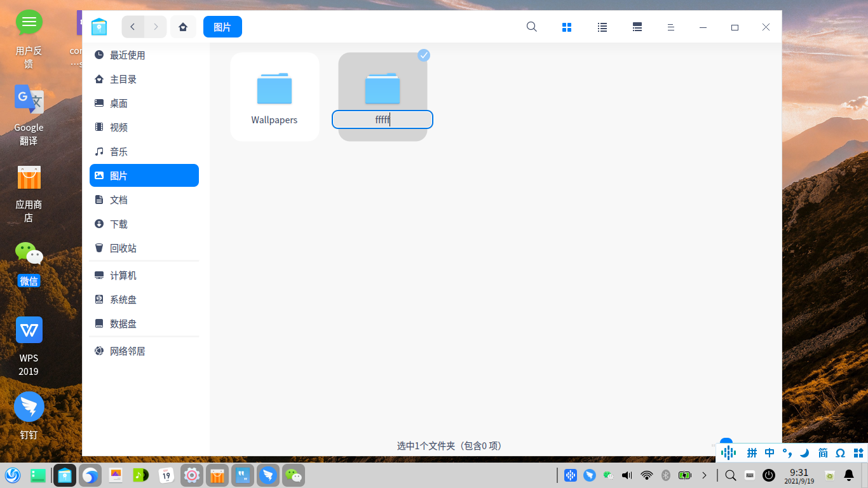The width and height of the screenshot is (868, 488).
Task: Open 系统盘 in the sidebar
Action: click(x=144, y=300)
